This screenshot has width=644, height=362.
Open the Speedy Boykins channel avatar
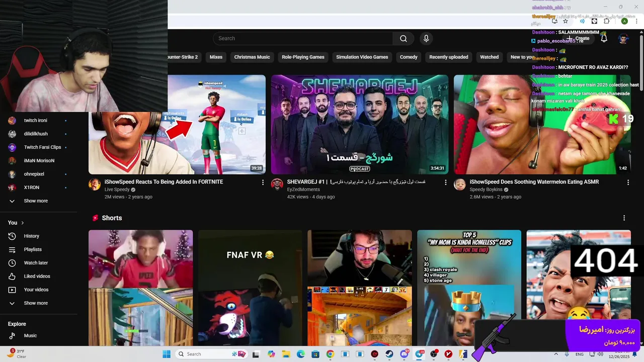460,185
